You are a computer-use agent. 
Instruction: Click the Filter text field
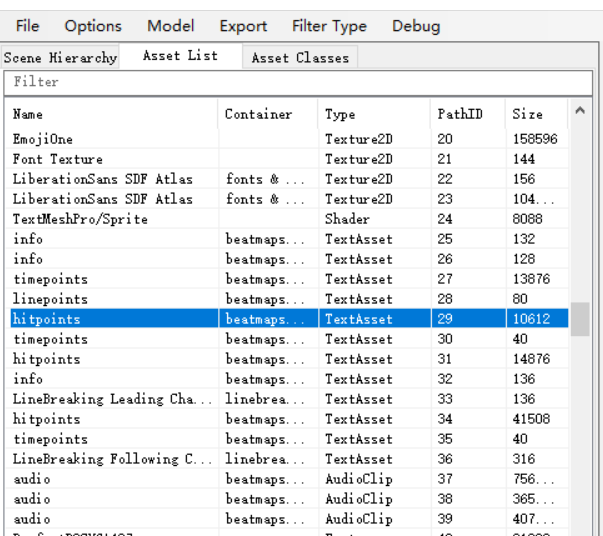click(300, 82)
